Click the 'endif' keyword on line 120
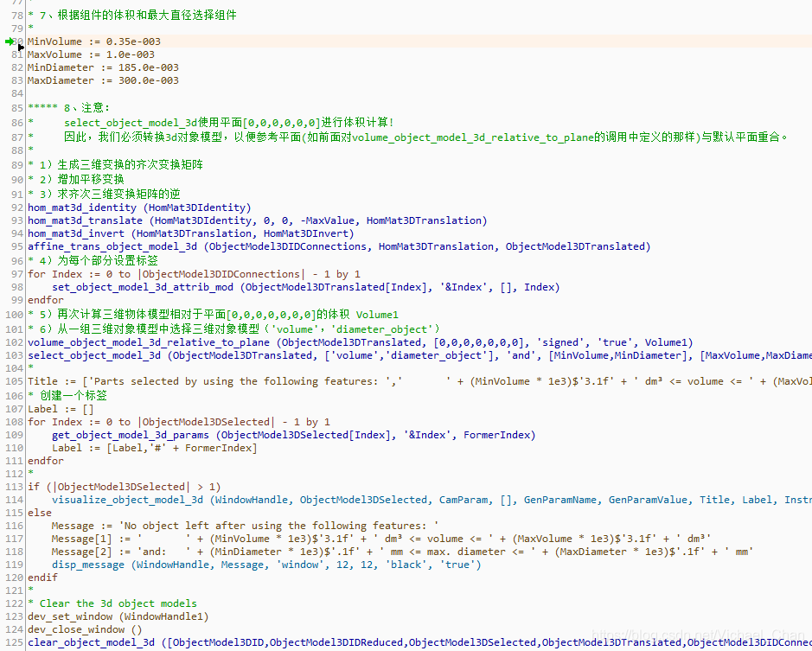The width and height of the screenshot is (812, 651). (42, 577)
